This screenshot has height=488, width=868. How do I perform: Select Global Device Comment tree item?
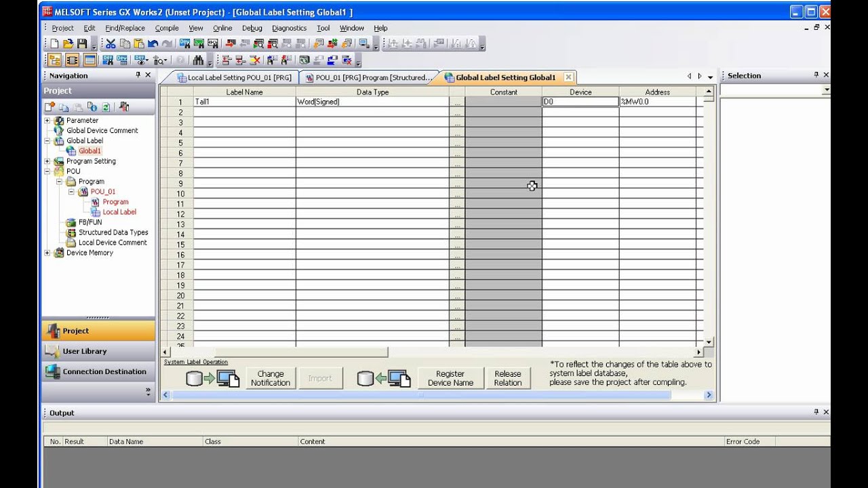pos(102,131)
